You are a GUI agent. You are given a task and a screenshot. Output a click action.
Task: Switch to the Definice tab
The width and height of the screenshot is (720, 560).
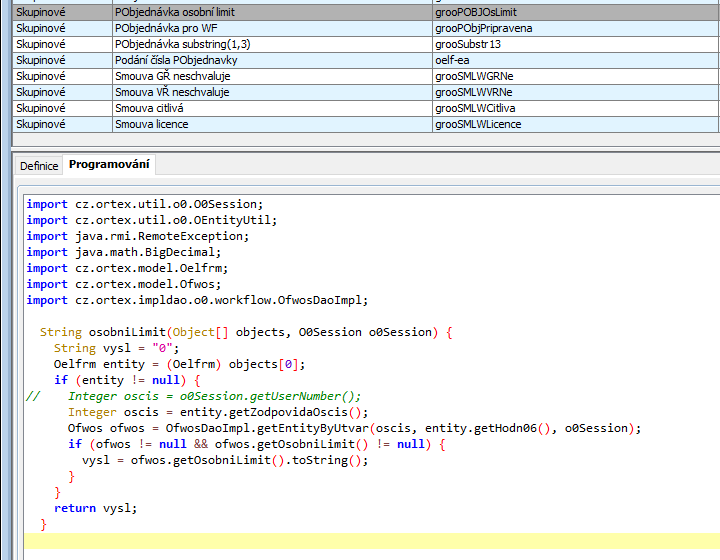[39, 166]
